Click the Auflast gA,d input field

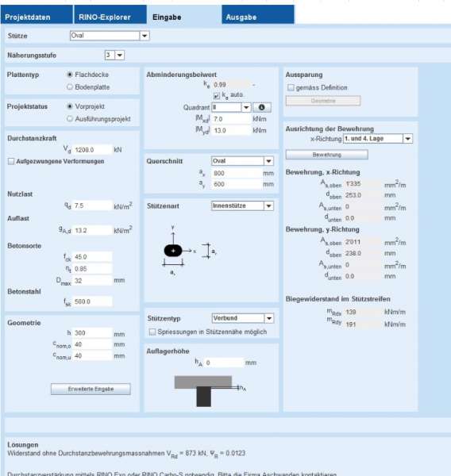[92, 230]
